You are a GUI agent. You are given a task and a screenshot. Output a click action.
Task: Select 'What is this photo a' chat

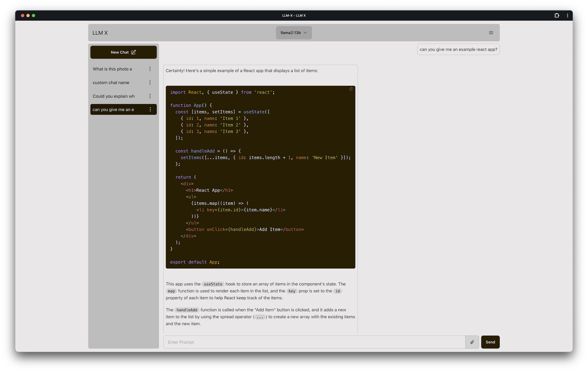click(112, 69)
